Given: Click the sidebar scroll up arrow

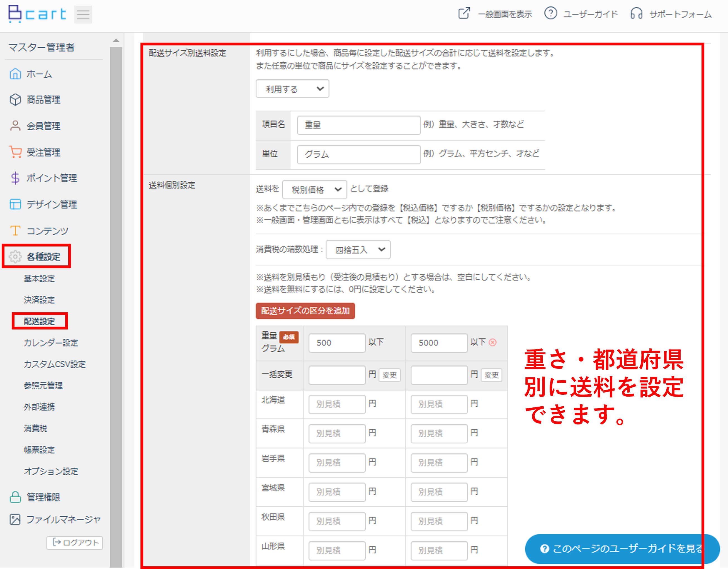Looking at the screenshot, I should pos(116,41).
